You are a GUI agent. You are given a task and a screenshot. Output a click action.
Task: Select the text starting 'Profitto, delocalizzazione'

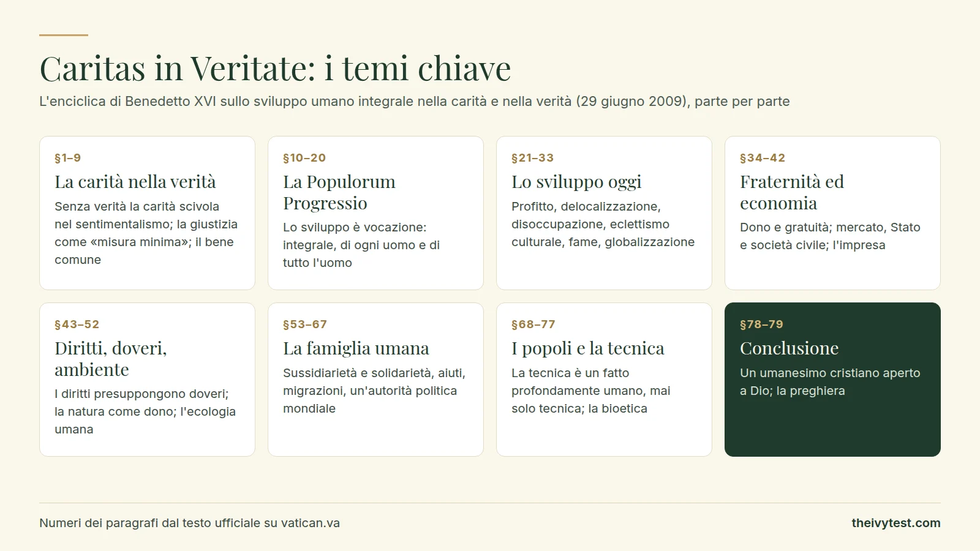pos(603,224)
